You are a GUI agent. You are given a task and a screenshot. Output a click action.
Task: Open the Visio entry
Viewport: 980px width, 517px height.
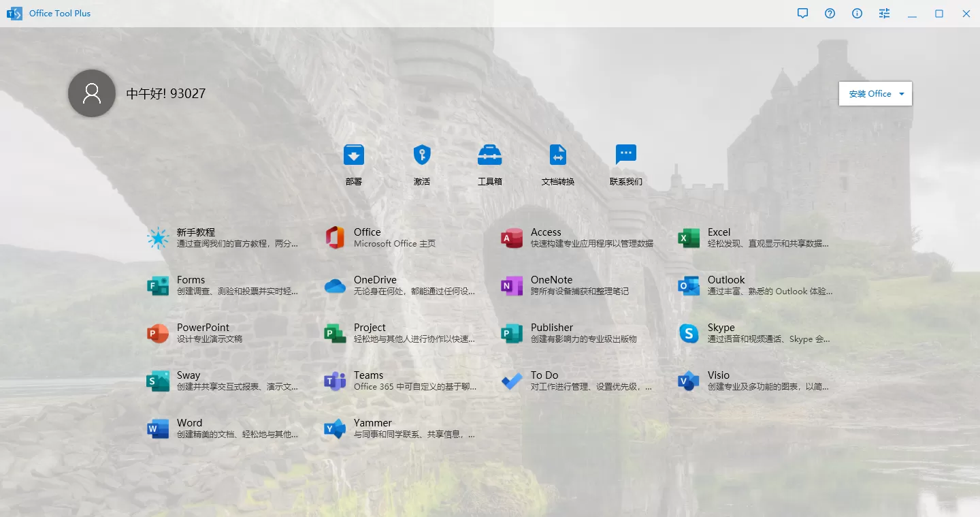742,380
